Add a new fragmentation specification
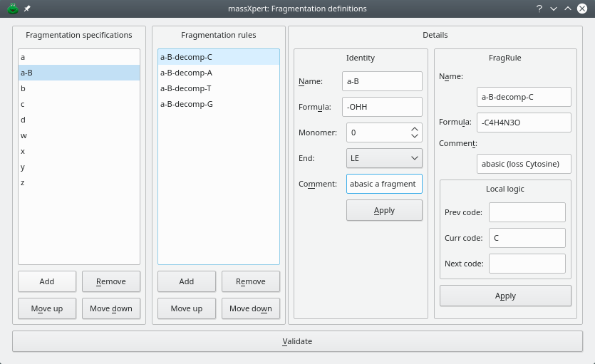The height and width of the screenshot is (364, 595). (47, 281)
